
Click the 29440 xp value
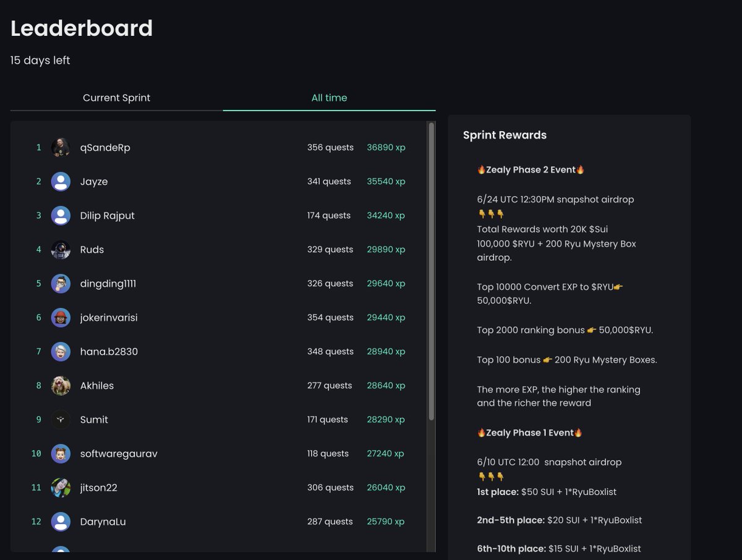coord(386,318)
